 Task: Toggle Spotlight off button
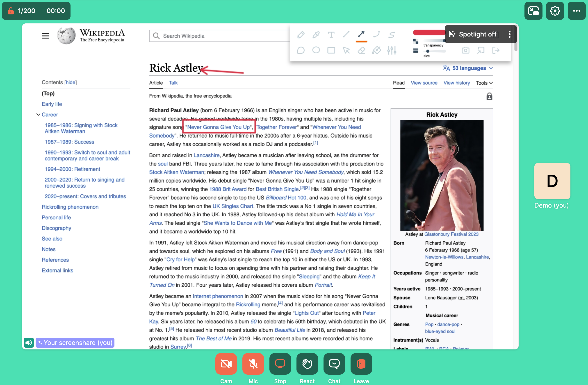[x=473, y=34]
